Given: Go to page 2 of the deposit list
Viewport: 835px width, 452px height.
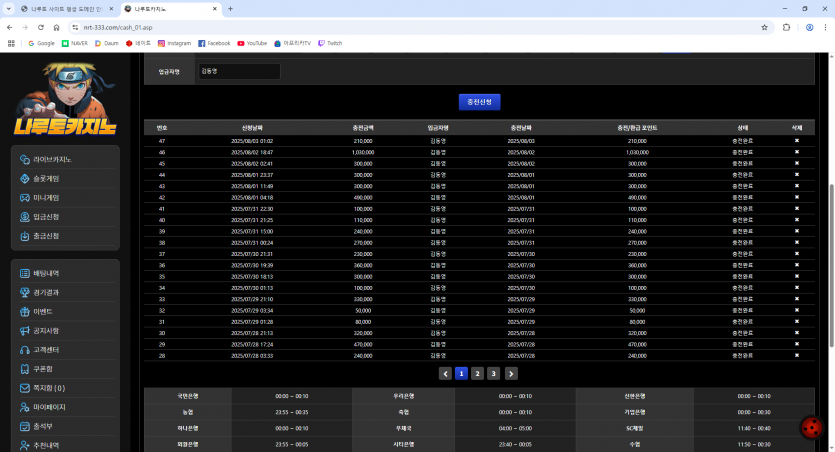Looking at the screenshot, I should (x=477, y=374).
